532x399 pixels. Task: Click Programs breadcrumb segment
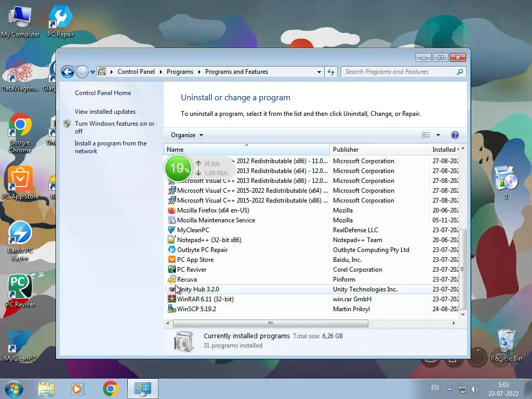180,72
